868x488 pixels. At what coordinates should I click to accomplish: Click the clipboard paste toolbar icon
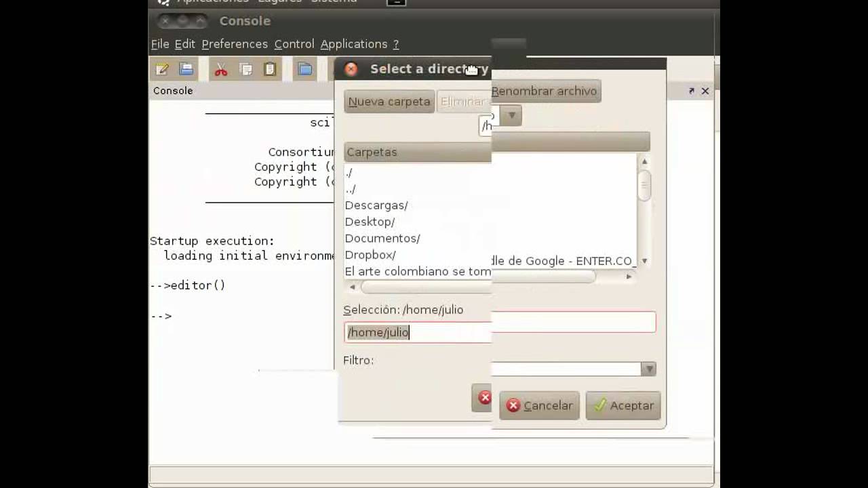click(270, 69)
